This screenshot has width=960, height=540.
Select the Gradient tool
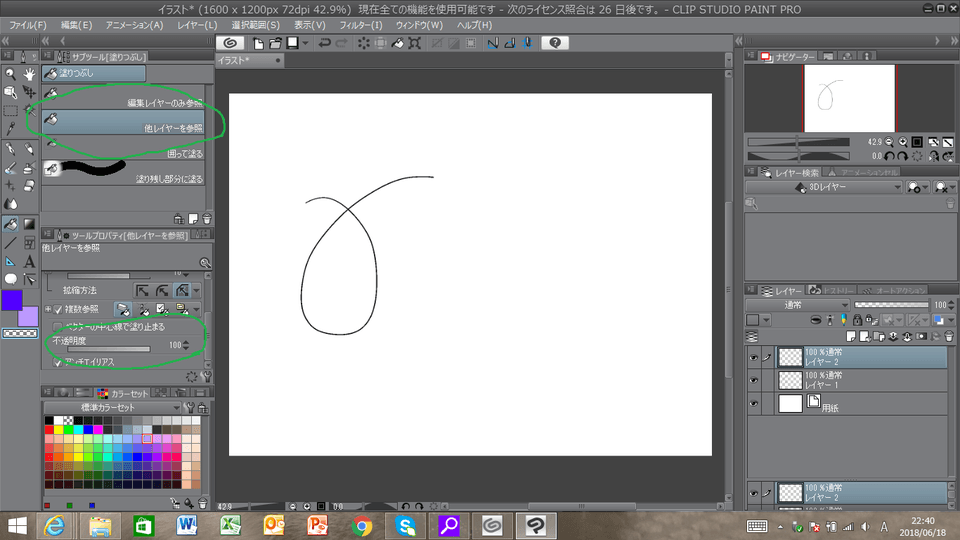(29, 224)
